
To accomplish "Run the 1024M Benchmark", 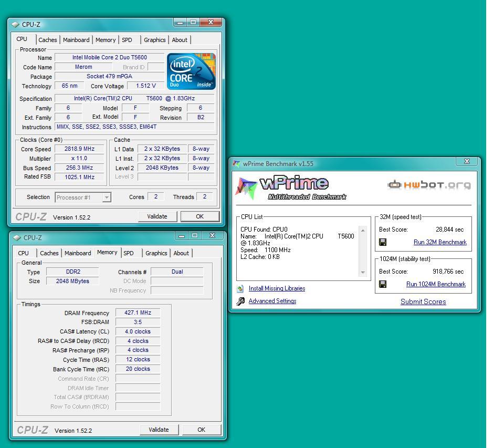I will pyautogui.click(x=436, y=284).
